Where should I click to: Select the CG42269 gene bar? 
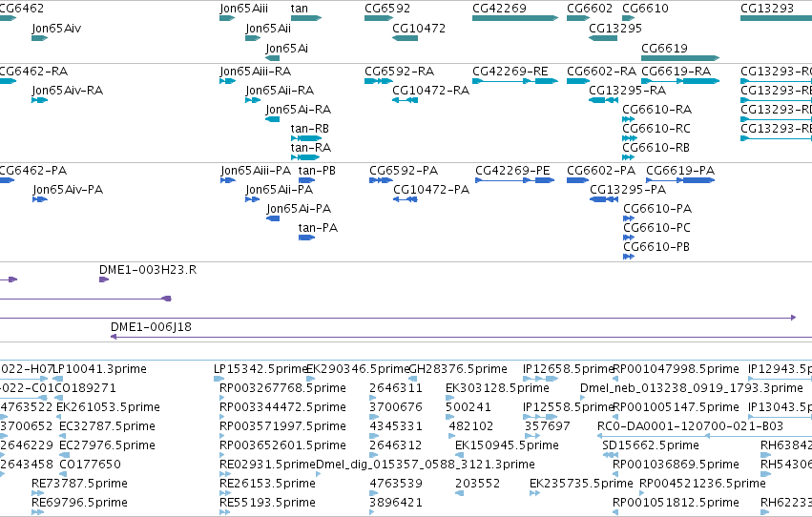(515, 18)
